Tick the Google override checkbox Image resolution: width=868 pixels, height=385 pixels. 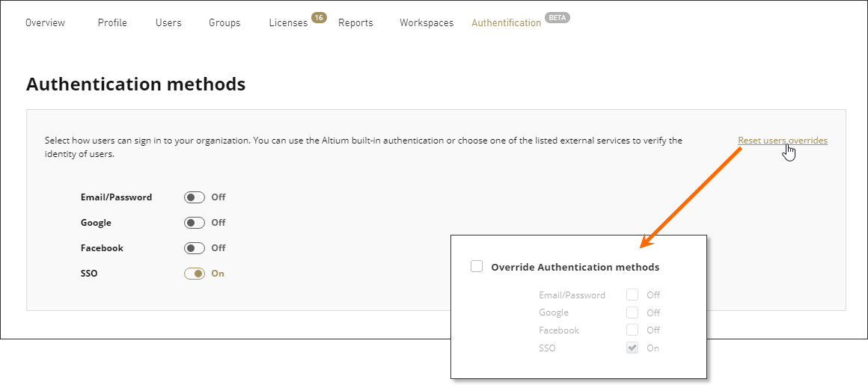[x=632, y=312]
